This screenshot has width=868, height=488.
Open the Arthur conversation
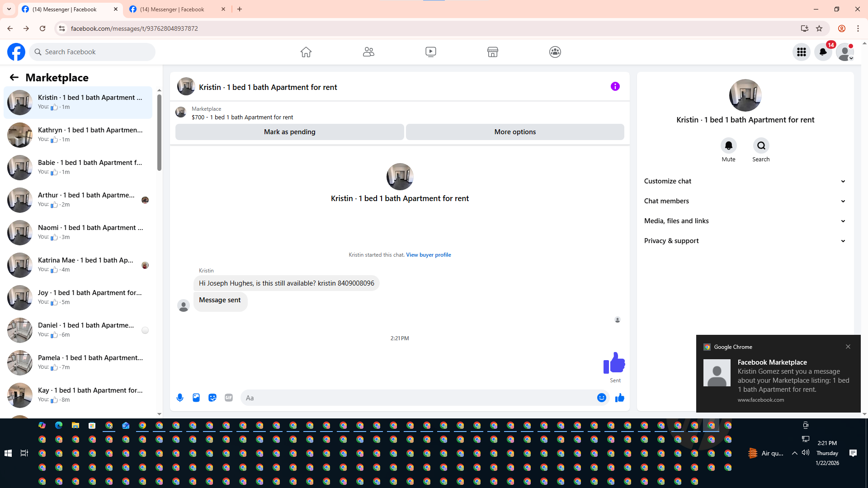tap(78, 200)
